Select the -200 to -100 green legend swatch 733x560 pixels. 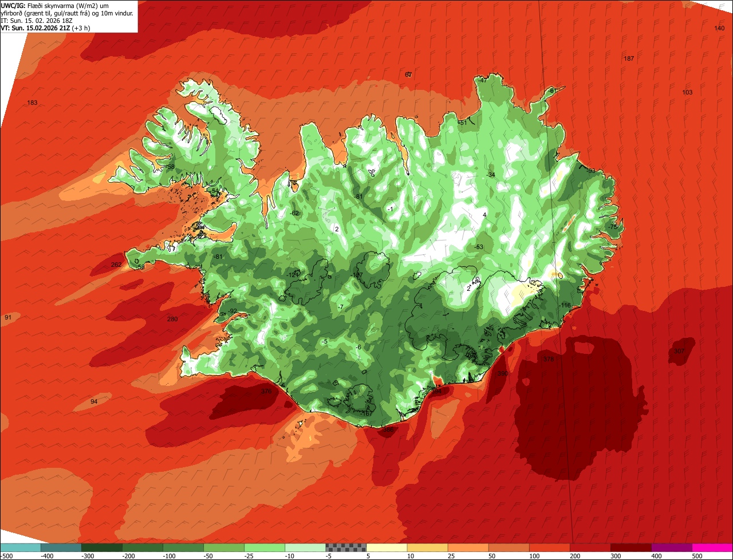click(x=143, y=547)
